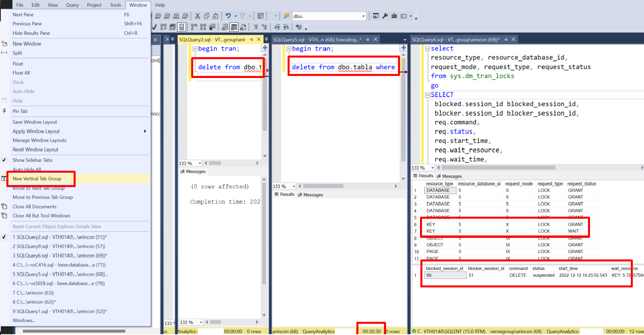Collapse 'begin tran' block in SQLQuery2 editor

pos(195,49)
